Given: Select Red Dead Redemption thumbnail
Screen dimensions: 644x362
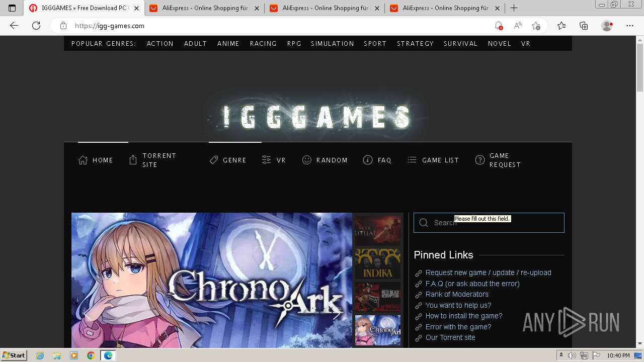Looking at the screenshot, I should coord(378,297).
